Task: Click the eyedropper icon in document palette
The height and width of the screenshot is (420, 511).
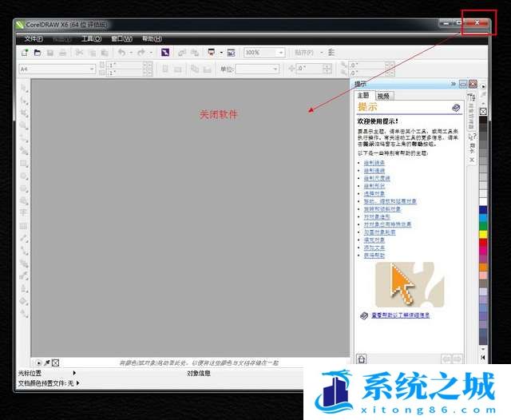Action: point(47,363)
